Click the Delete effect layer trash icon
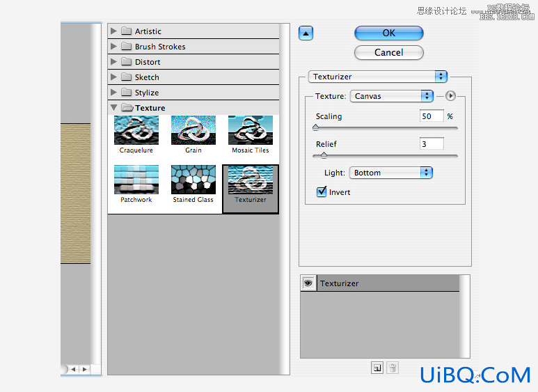The height and width of the screenshot is (392, 538). [393, 368]
